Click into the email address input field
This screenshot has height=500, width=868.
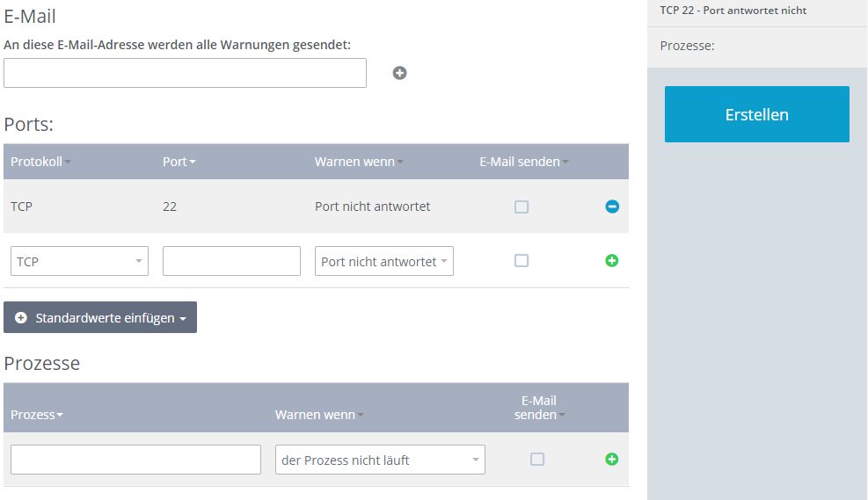[x=185, y=73]
